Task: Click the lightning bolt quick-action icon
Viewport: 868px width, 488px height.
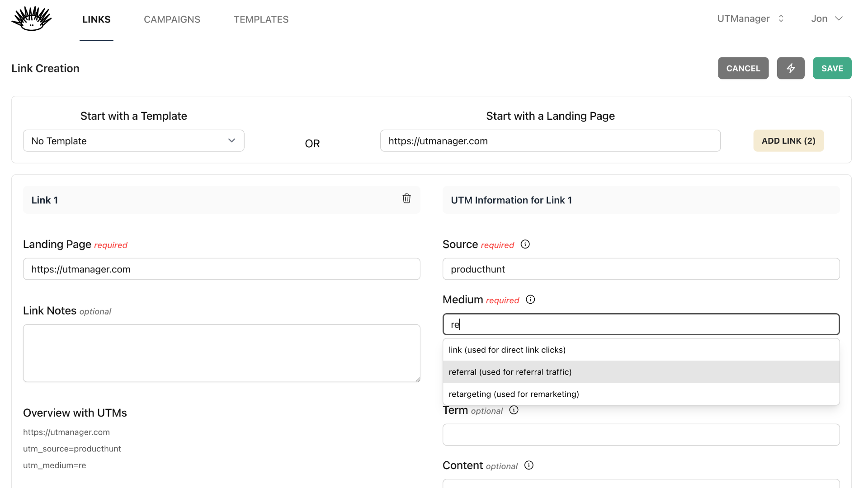Action: point(791,68)
